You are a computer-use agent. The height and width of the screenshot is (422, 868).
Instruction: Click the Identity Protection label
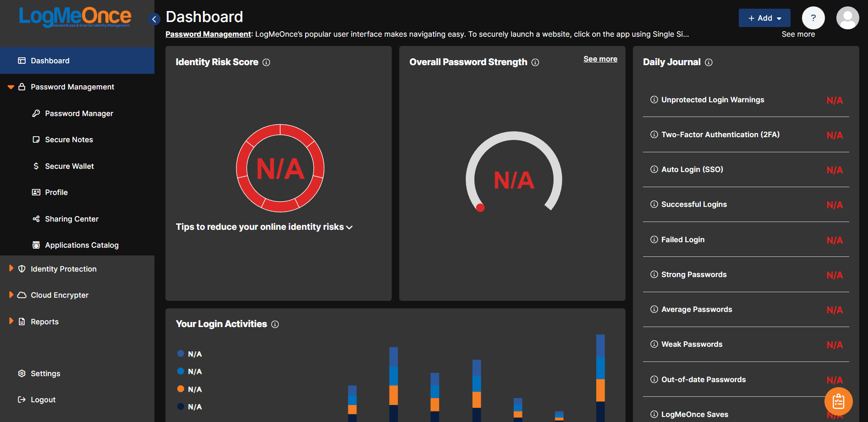[x=64, y=269]
